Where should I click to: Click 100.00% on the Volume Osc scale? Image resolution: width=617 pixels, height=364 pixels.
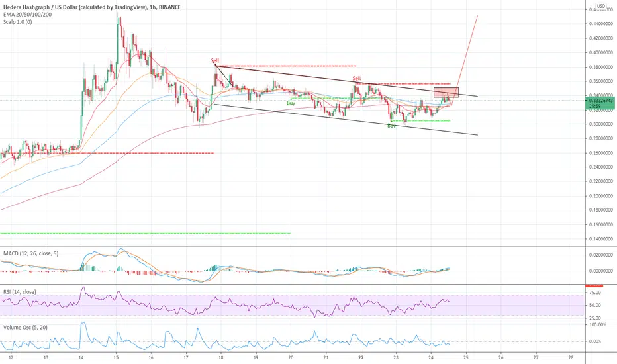597,325
